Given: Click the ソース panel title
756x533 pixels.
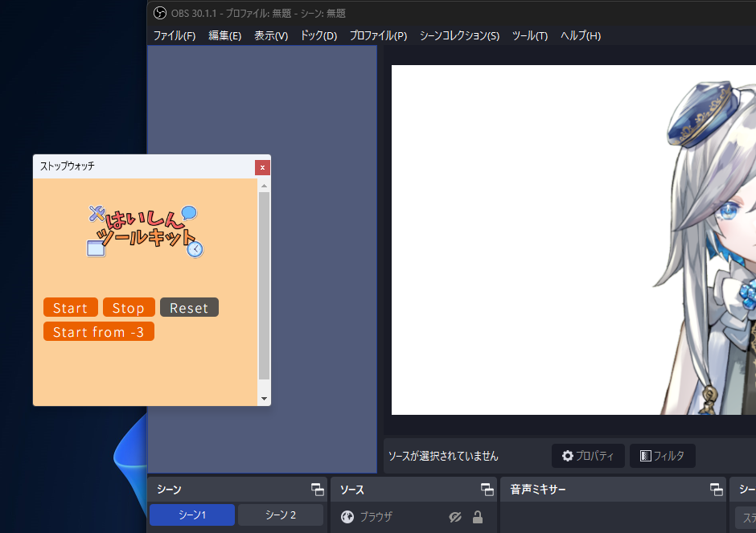Looking at the screenshot, I should pyautogui.click(x=352, y=490).
